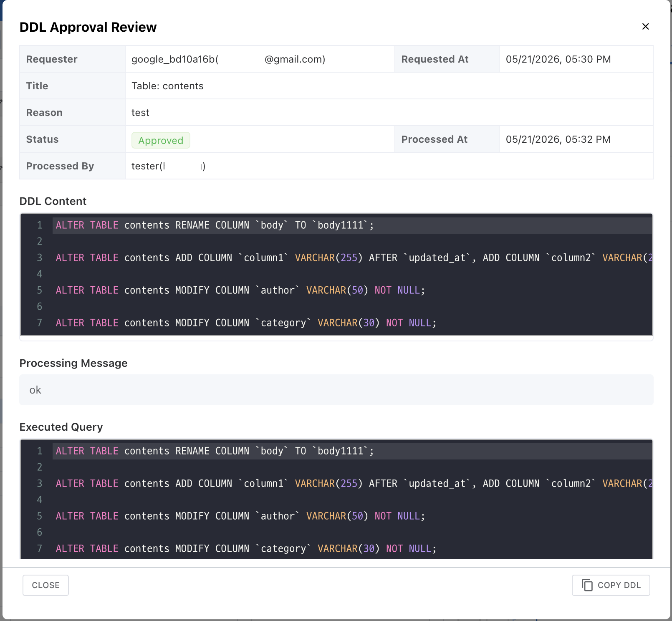This screenshot has height=621, width=672.
Task: Click the Processing Message heading
Action: (73, 363)
